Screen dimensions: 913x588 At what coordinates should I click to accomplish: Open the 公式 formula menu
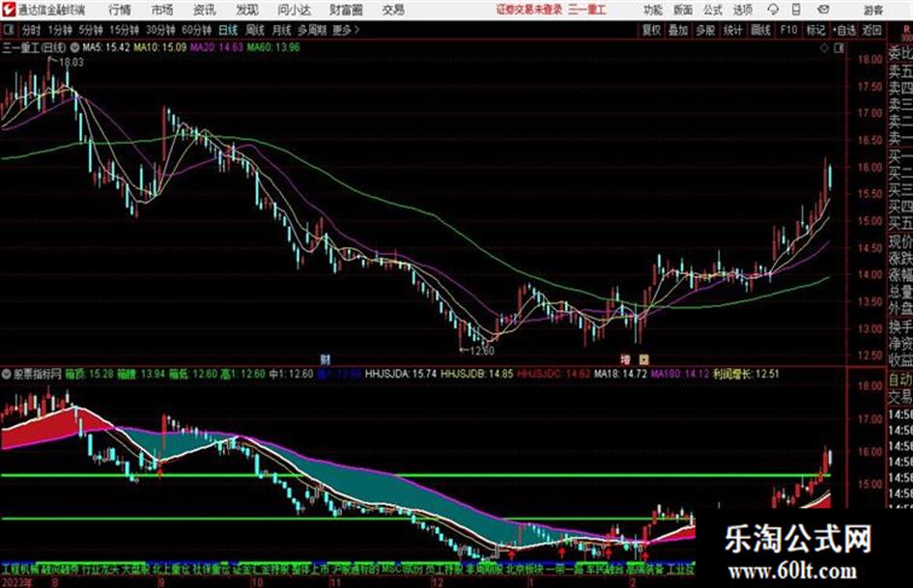[712, 10]
